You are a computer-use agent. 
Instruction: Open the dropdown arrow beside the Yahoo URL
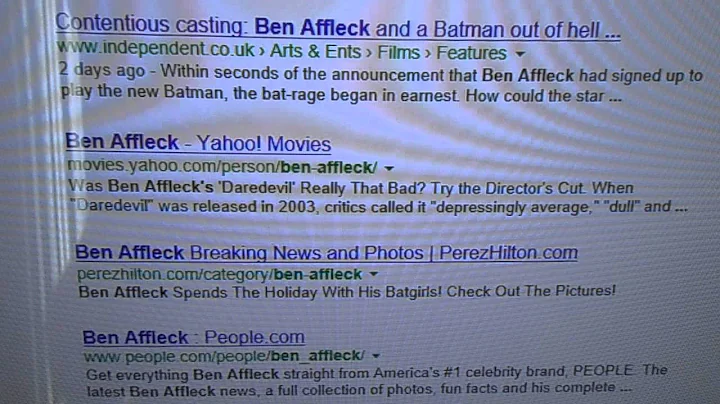pyautogui.click(x=388, y=168)
